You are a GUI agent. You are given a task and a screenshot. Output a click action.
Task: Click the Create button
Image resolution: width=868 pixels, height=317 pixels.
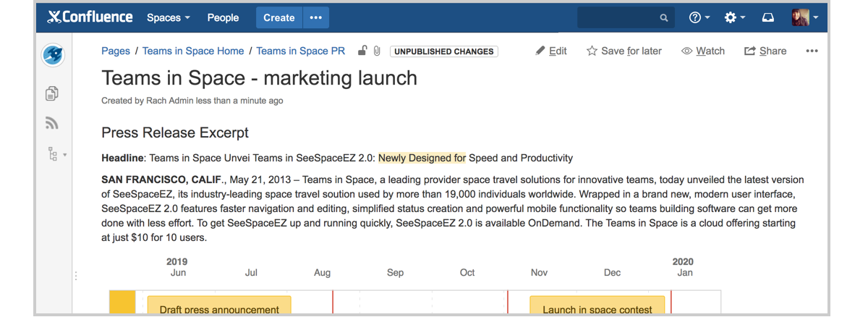click(x=279, y=18)
